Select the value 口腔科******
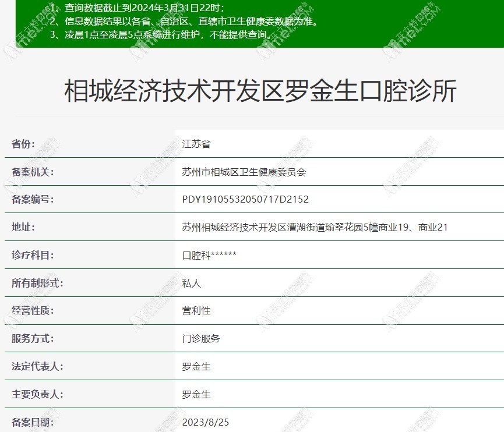This screenshot has width=504, height=432. click(209, 255)
